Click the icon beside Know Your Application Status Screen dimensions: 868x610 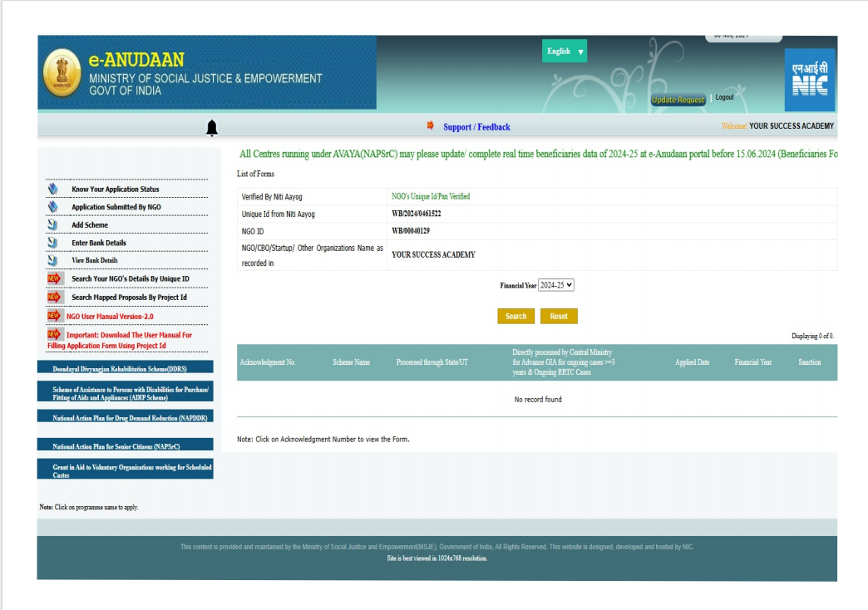click(53, 189)
